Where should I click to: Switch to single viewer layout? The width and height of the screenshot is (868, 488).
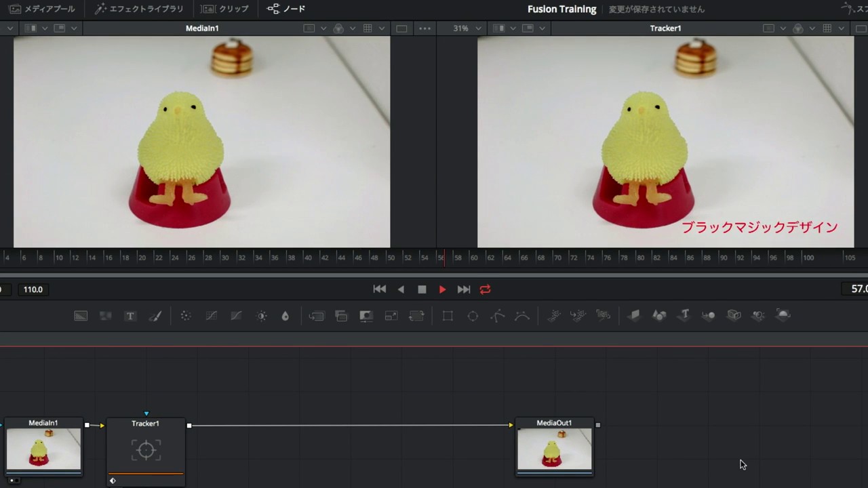pos(401,28)
